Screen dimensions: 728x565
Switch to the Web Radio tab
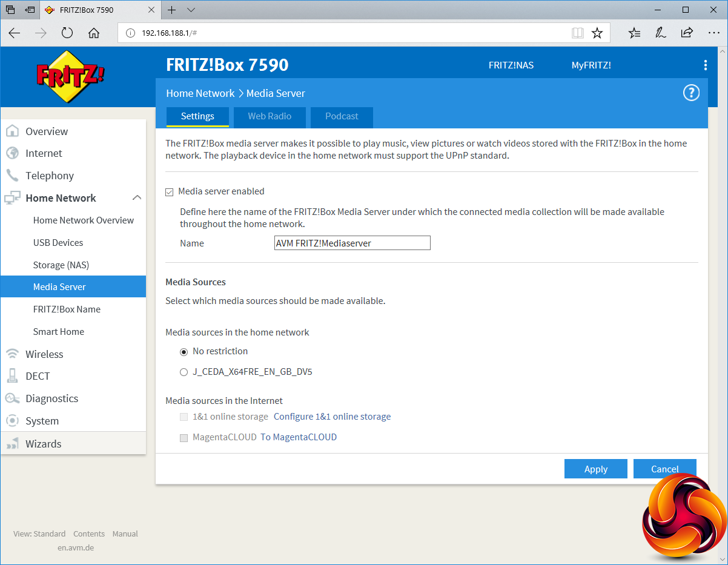coord(270,116)
